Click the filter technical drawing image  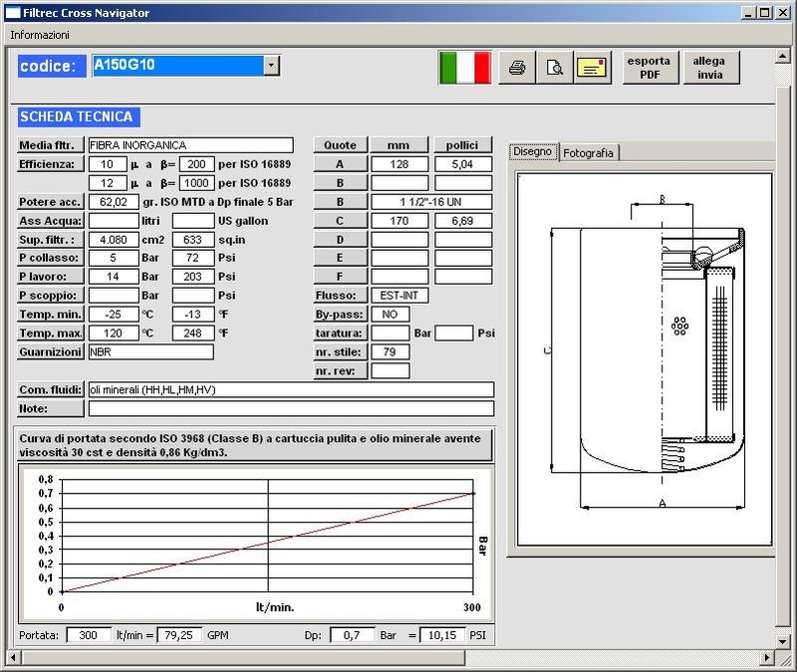tap(644, 358)
